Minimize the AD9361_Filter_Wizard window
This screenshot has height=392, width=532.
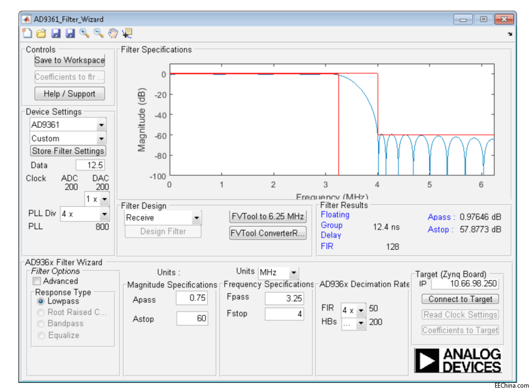click(463, 19)
